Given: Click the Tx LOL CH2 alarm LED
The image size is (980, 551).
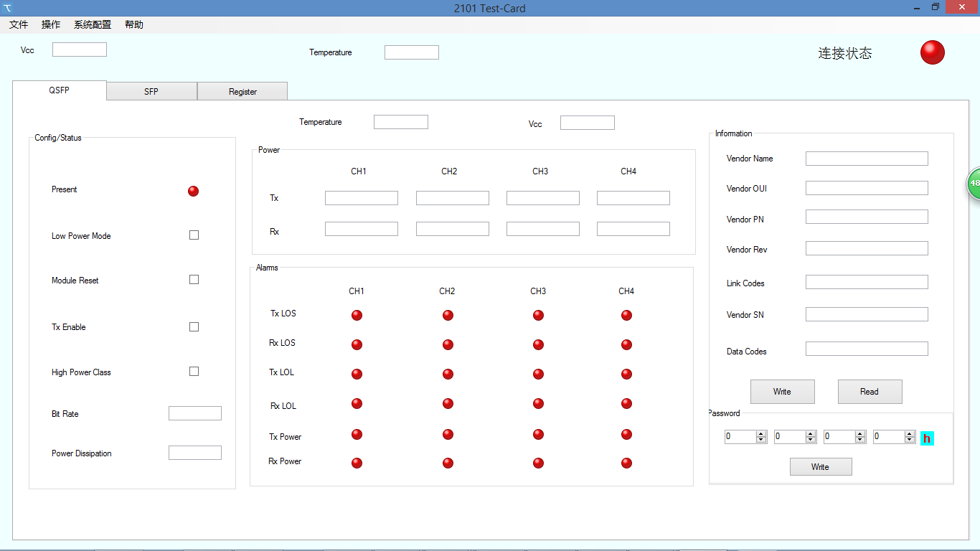Looking at the screenshot, I should pyautogui.click(x=448, y=374).
